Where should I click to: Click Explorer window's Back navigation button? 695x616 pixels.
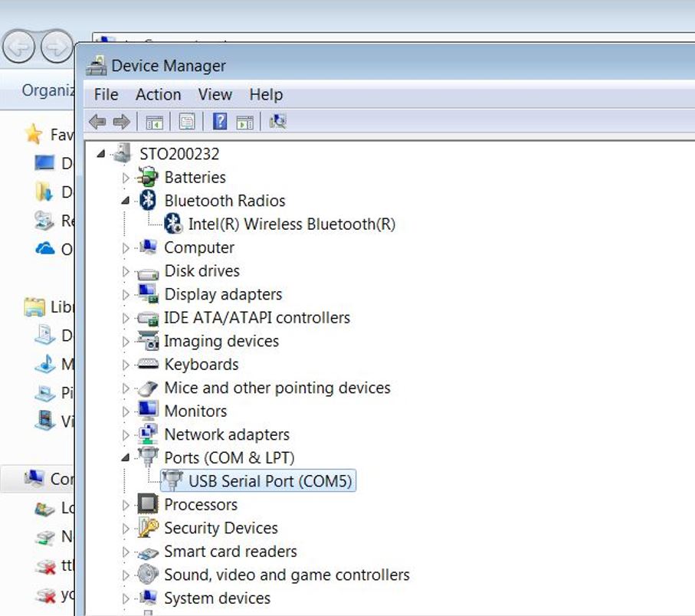click(x=18, y=47)
